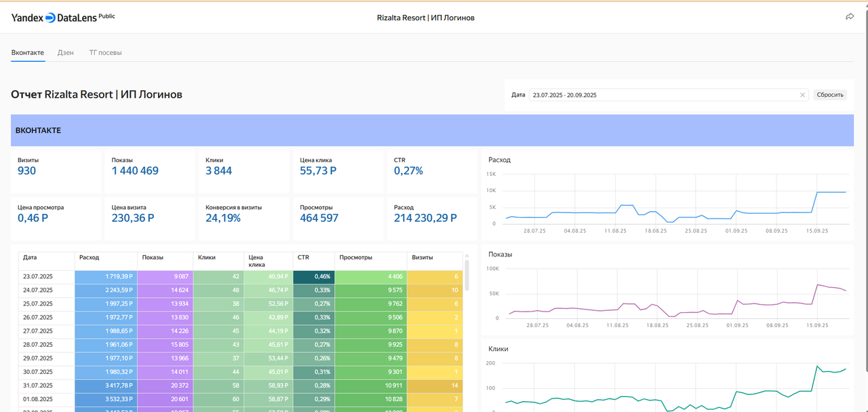Click the Клики chart title
The width and height of the screenshot is (868, 412).
(498, 349)
